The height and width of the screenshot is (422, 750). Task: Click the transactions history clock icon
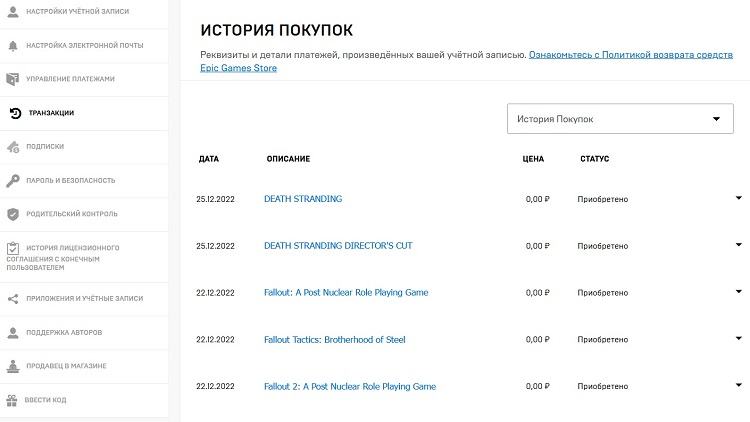14,113
